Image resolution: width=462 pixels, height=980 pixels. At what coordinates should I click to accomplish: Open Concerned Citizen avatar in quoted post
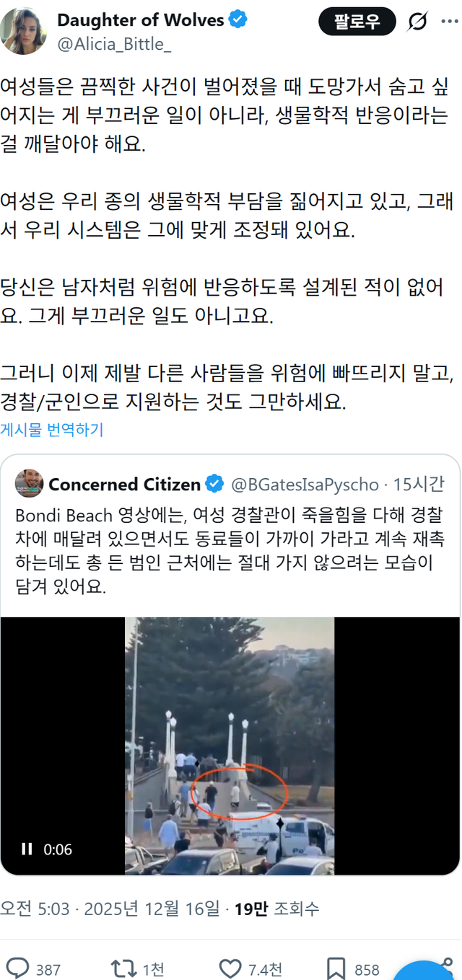(29, 483)
